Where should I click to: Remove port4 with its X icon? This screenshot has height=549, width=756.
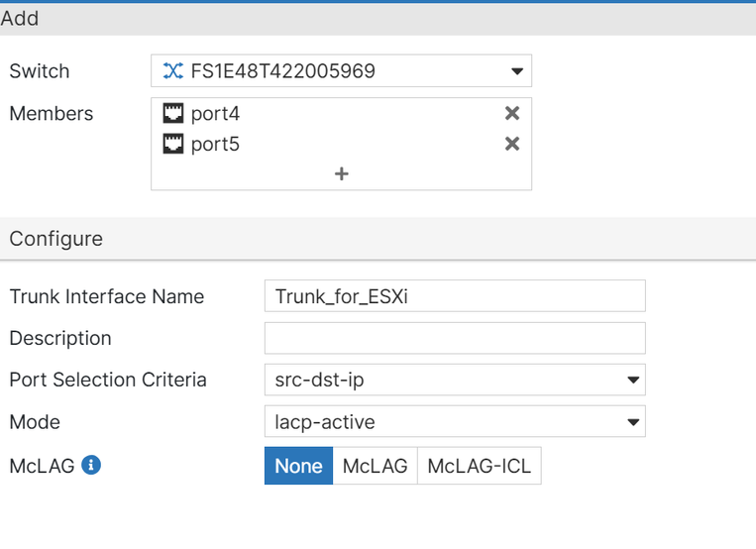[x=512, y=114]
